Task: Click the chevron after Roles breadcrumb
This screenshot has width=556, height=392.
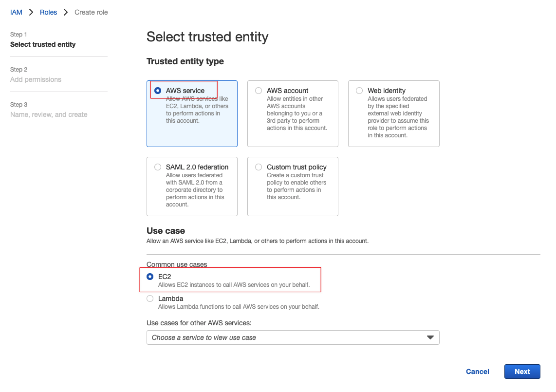Action: pyautogui.click(x=66, y=12)
